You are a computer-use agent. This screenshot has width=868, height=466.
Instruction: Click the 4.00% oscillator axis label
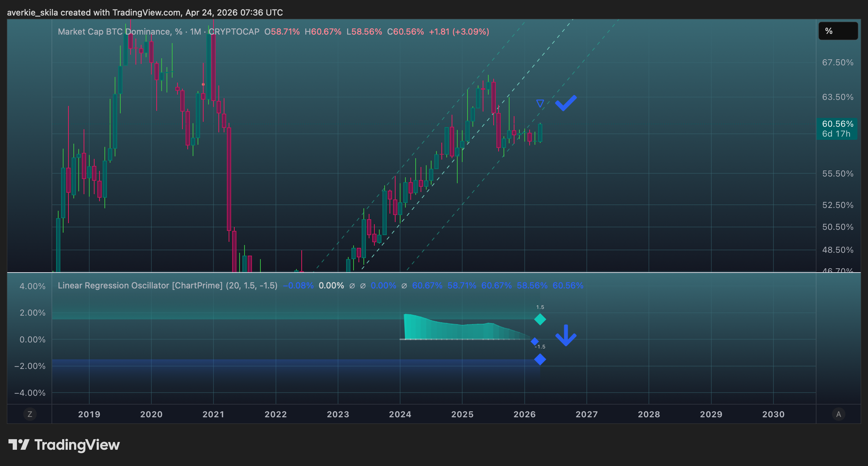click(32, 286)
